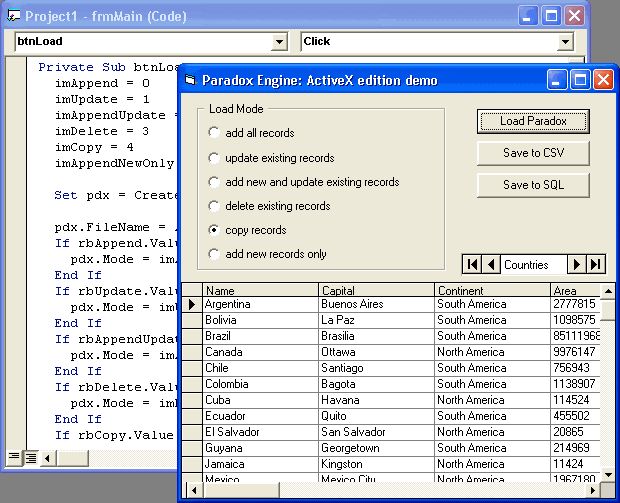Select 'delete existing records' radio button
620x503 pixels.
[214, 206]
